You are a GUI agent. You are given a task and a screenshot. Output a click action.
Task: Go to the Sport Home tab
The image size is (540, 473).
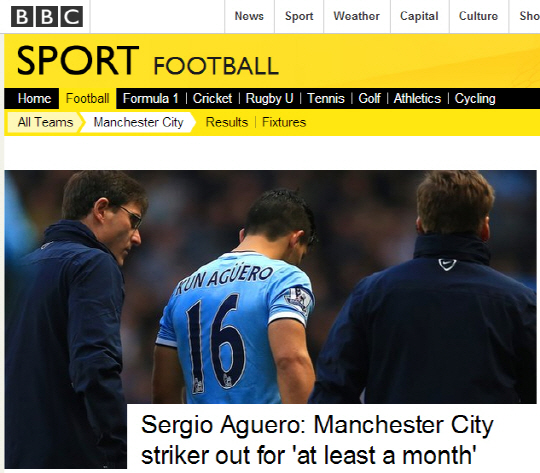[x=34, y=99]
